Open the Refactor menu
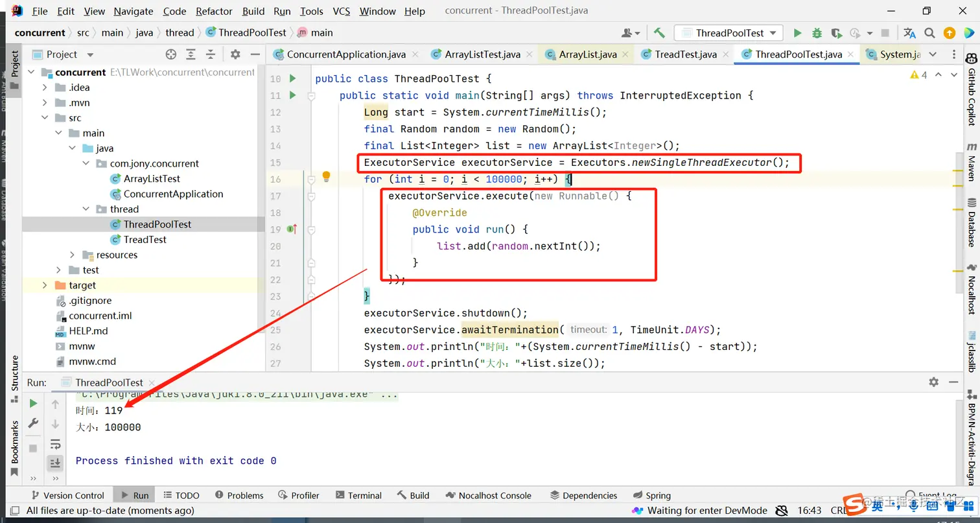 214,11
